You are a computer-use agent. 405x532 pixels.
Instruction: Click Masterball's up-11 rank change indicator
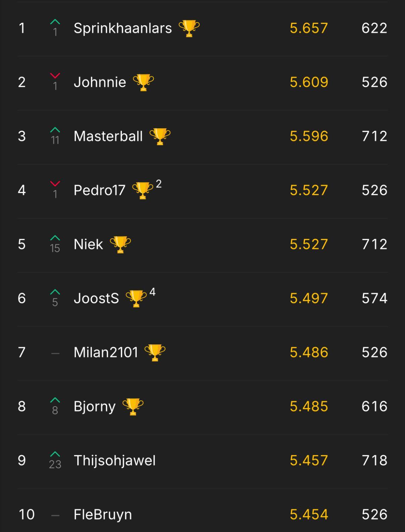(x=55, y=136)
